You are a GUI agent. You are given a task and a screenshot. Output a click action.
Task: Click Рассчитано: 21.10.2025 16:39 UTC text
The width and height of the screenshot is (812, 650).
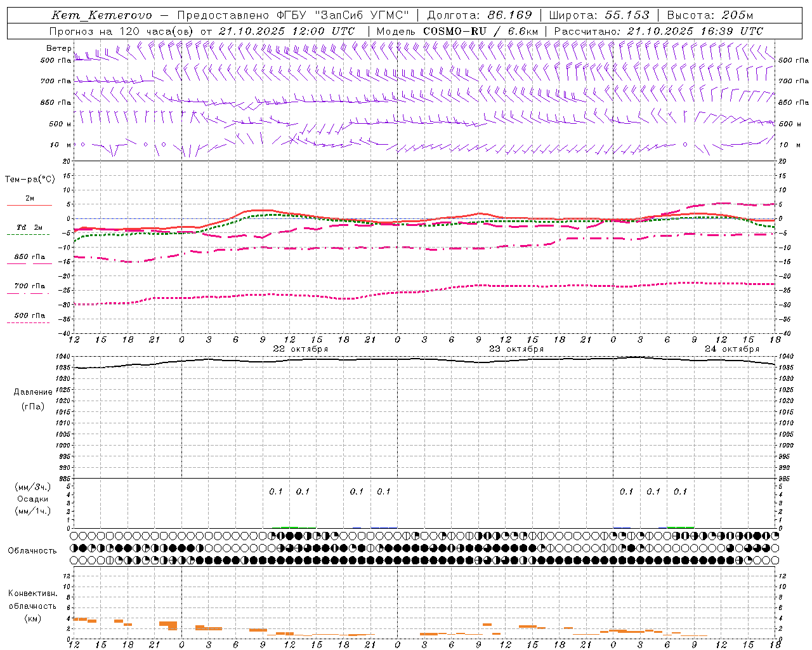658,31
